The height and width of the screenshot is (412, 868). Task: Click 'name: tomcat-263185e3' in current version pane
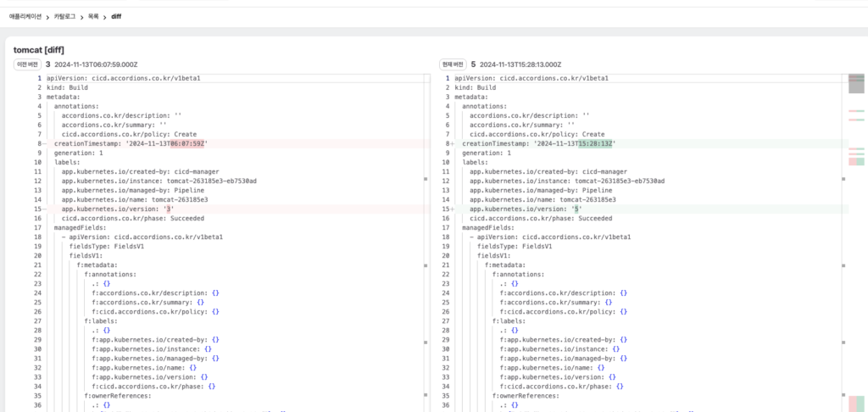pyautogui.click(x=542, y=200)
